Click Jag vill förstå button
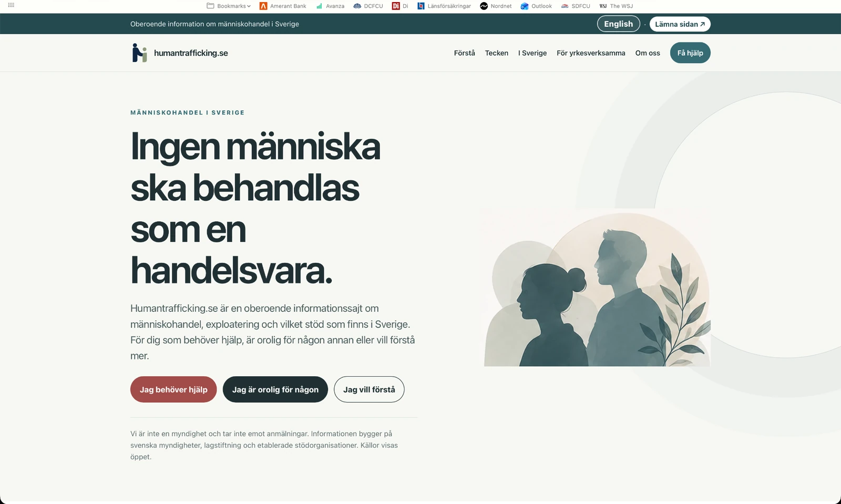This screenshot has width=841, height=504. tap(369, 389)
